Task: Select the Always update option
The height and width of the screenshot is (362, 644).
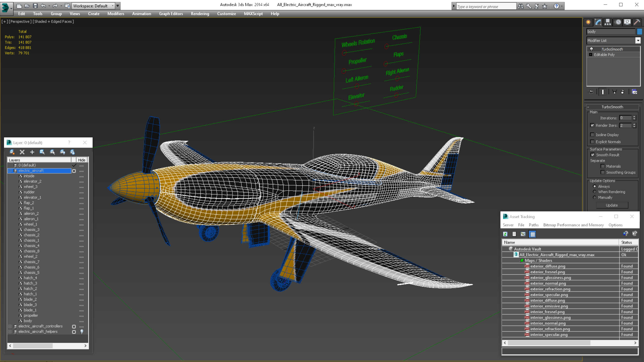Action: coord(595,186)
